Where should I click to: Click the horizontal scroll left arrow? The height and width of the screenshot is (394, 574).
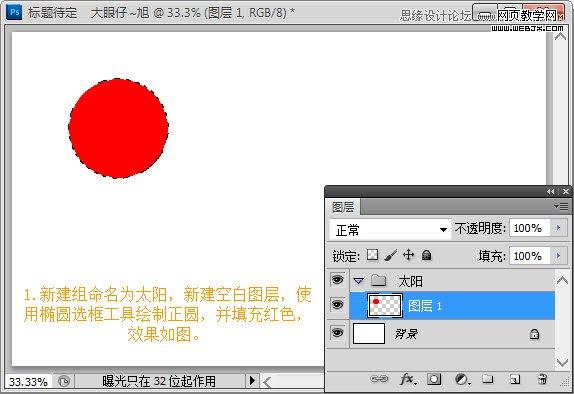coord(267,383)
